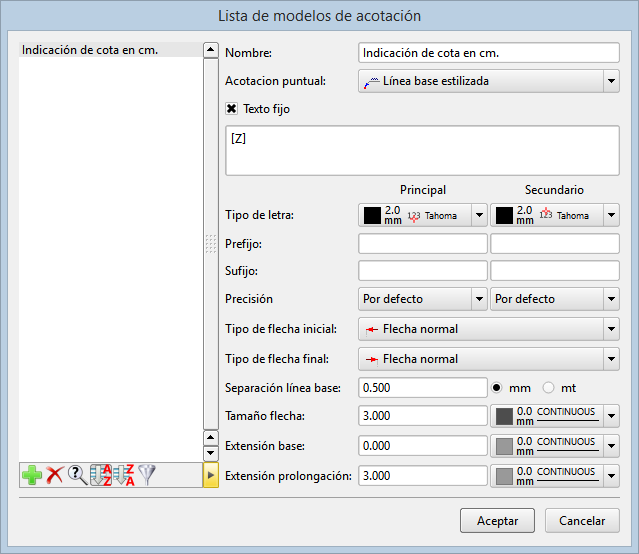The width and height of the screenshot is (639, 554).
Task: Open the magnifier search icon
Action: coord(77,475)
